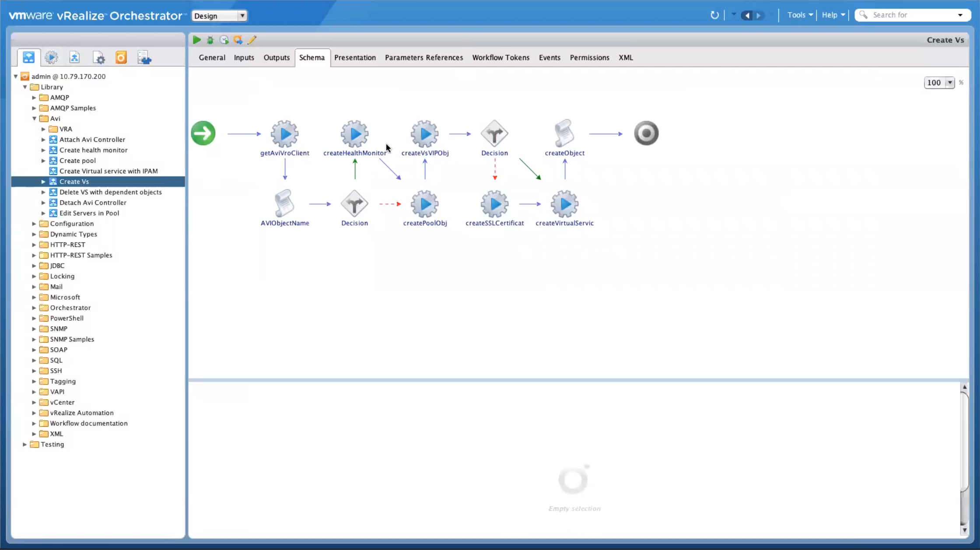The width and height of the screenshot is (980, 550).
Task: Open the Workflows view icon in sidebar
Action: [x=28, y=57]
